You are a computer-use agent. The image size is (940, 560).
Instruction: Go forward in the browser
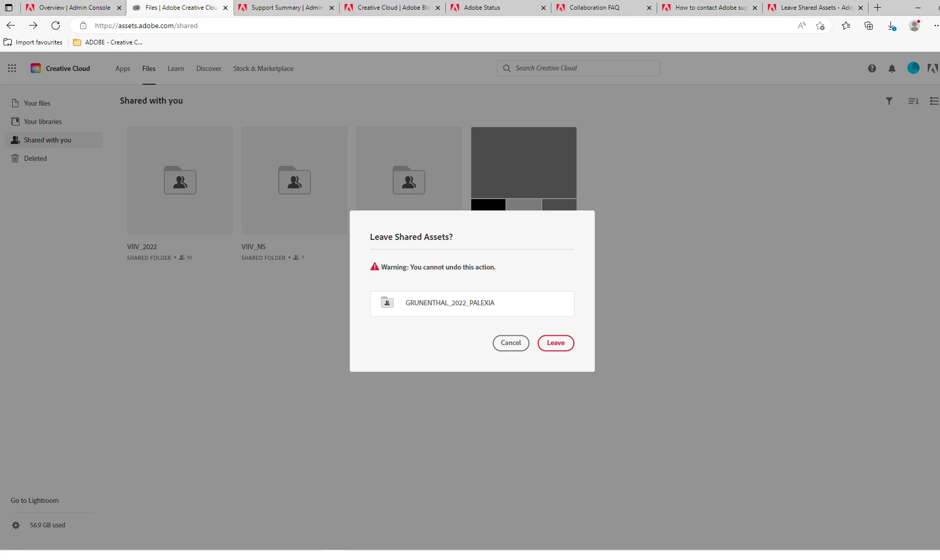coord(33,26)
